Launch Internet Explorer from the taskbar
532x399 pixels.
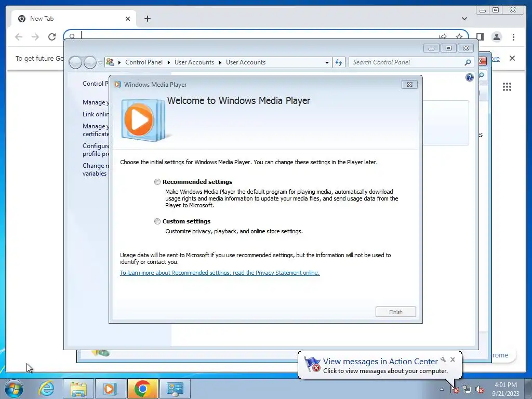click(x=46, y=389)
